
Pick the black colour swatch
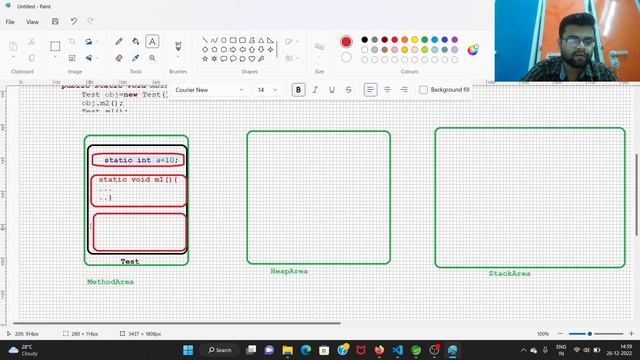(364, 40)
